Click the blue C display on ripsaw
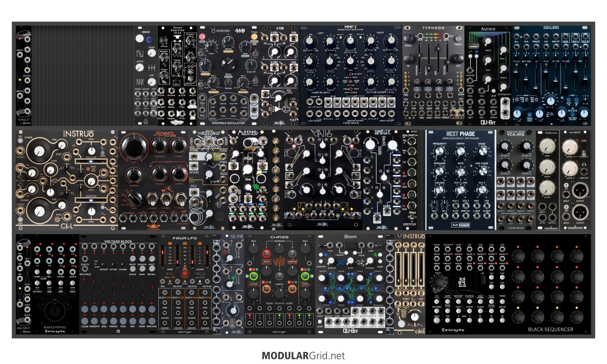Image resolution: width=607 pixels, height=364 pixels. [x=149, y=39]
